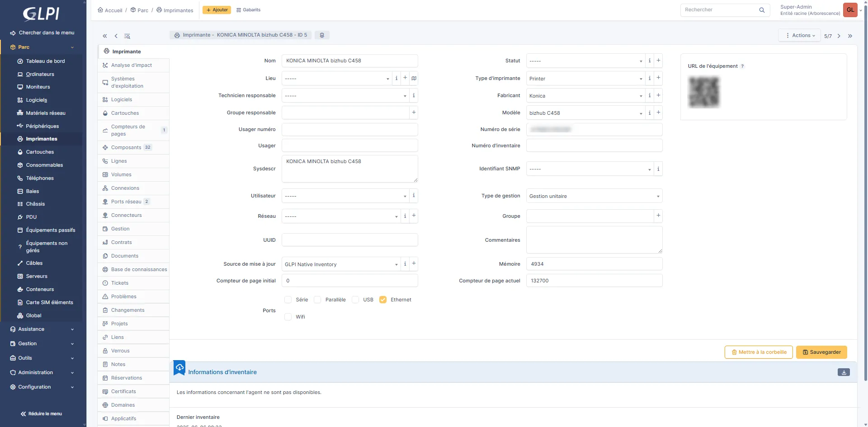The width and height of the screenshot is (868, 427).
Task: Click into the Numéro d'inventaire field
Action: [x=594, y=145]
